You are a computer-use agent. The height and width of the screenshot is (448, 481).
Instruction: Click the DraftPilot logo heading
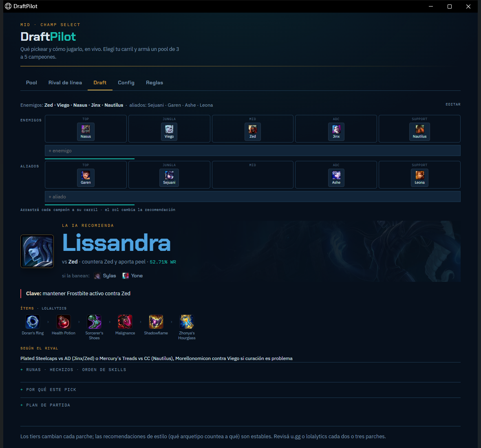[48, 37]
